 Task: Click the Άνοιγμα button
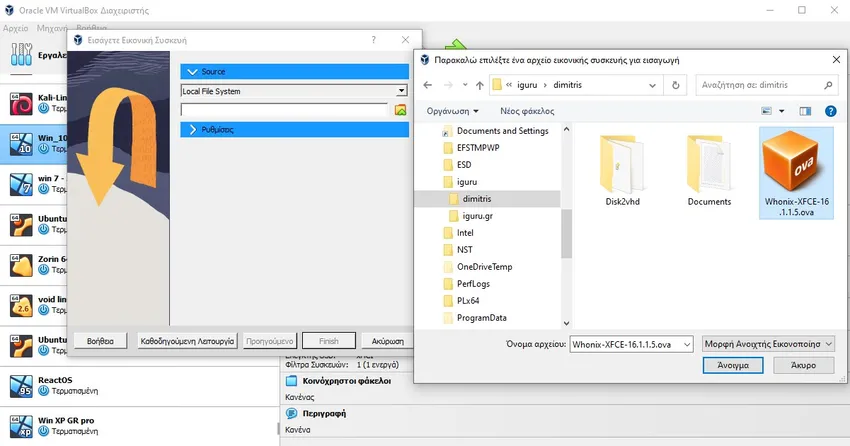tap(733, 365)
